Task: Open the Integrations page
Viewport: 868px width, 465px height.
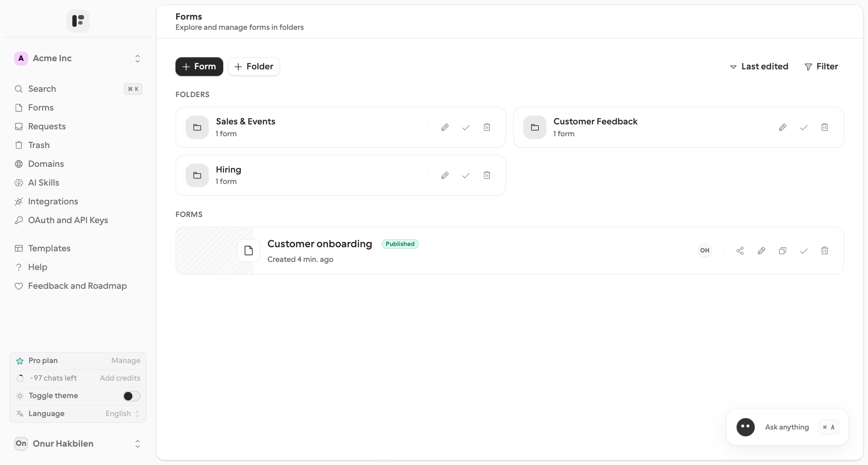Action: [78, 201]
